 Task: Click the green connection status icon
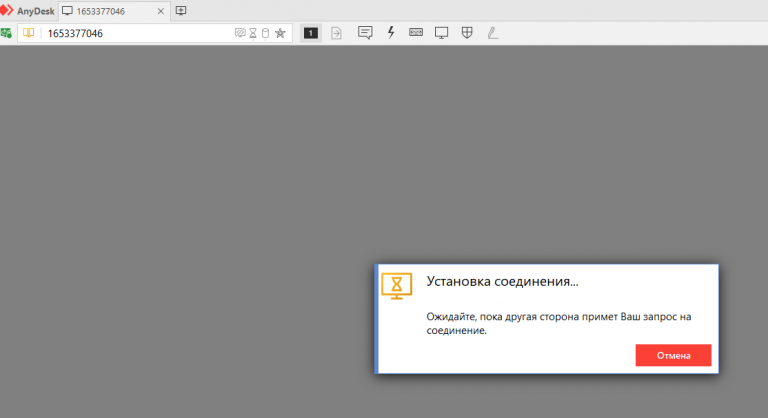[x=6, y=33]
